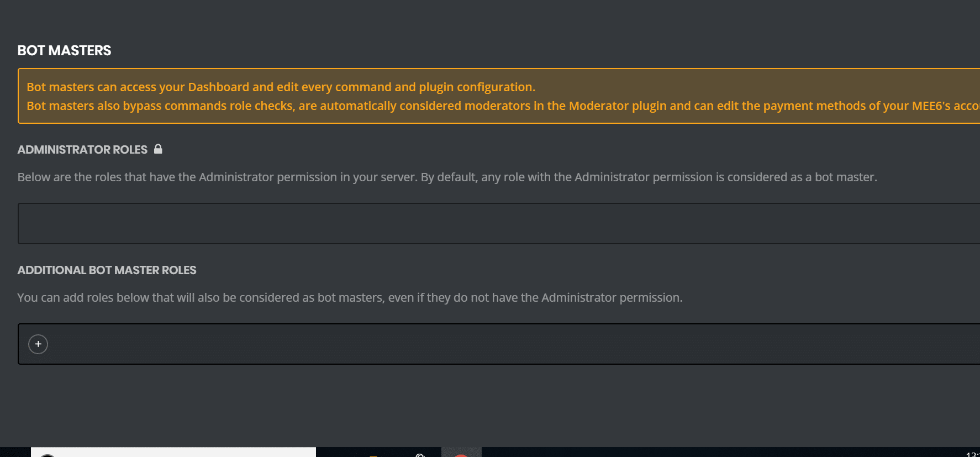Click the yellow icon in the taskbar
This screenshot has width=980, height=457.
[x=373, y=455]
